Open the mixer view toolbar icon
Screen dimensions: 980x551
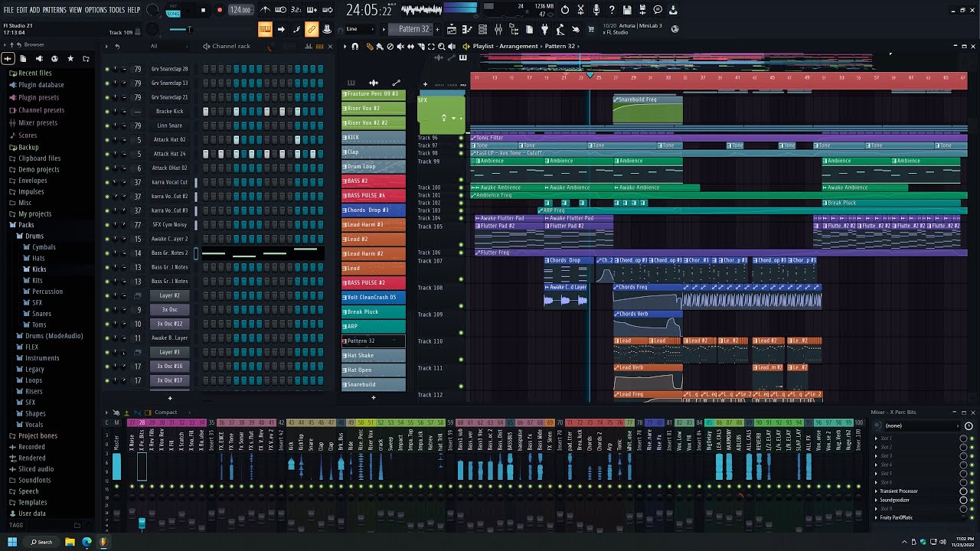(x=498, y=29)
